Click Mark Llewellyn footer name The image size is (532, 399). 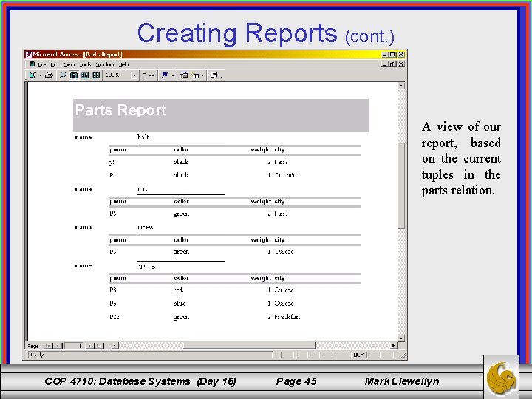tap(402, 381)
